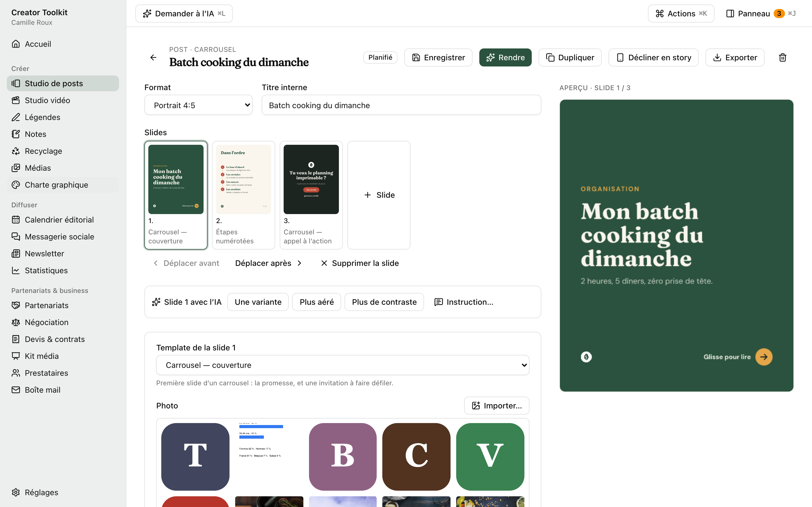Image resolution: width=812 pixels, height=507 pixels.
Task: Click the green Rendre button
Action: point(505,57)
